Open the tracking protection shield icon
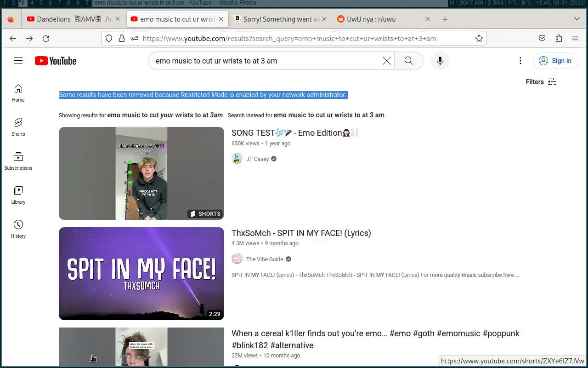Screen dimensions: 588x368 coord(109,38)
